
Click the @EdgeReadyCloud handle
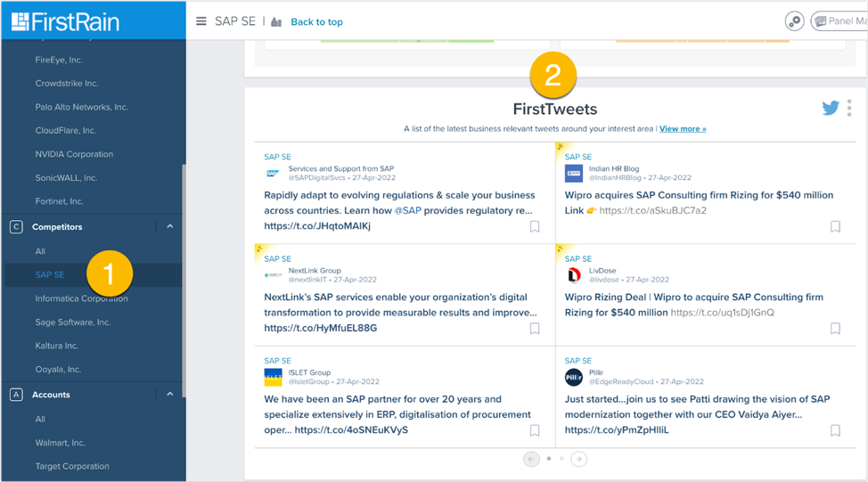(x=621, y=381)
